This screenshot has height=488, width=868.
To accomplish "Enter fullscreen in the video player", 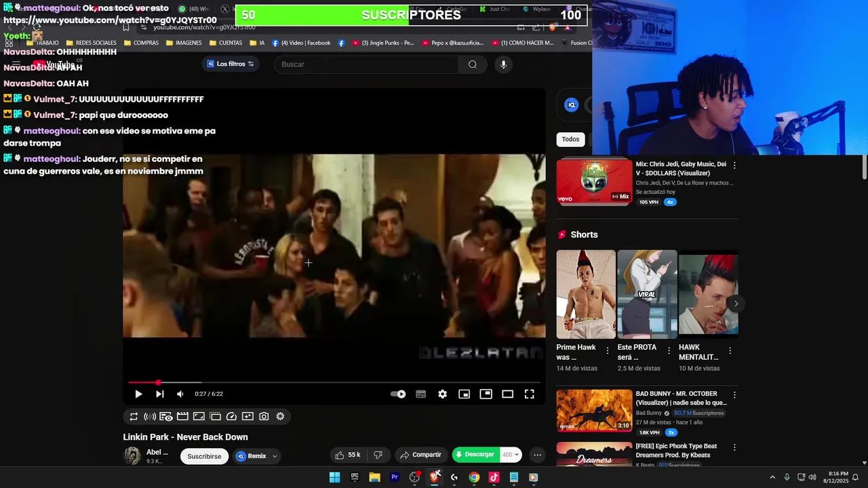I will [530, 394].
